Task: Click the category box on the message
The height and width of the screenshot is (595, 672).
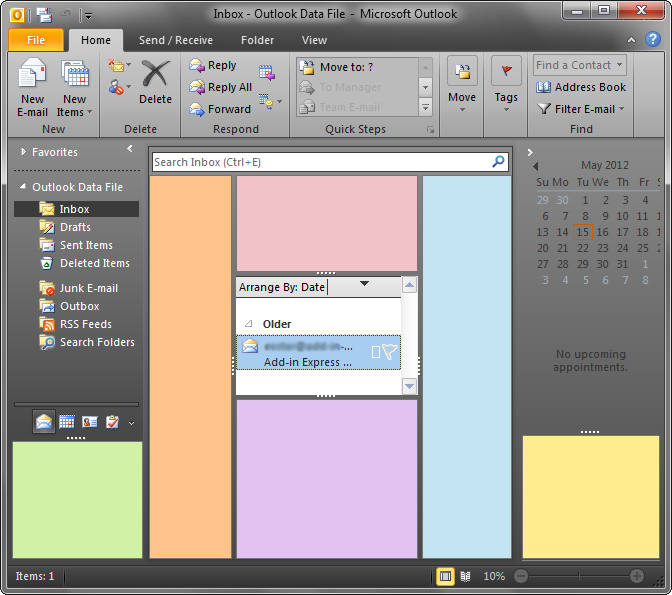Action: pos(376,352)
